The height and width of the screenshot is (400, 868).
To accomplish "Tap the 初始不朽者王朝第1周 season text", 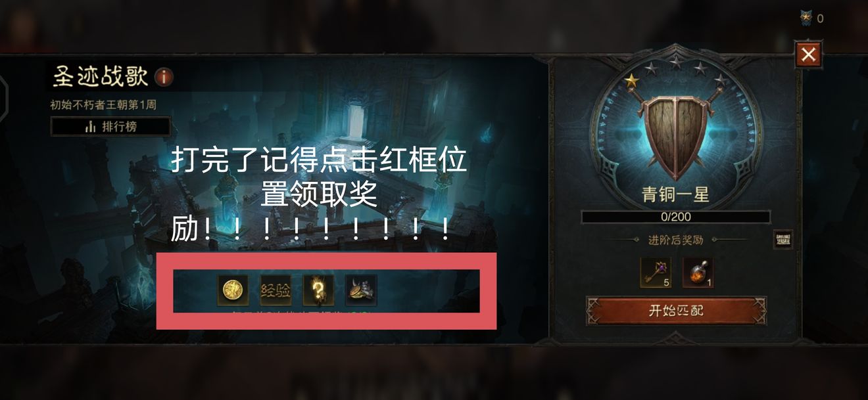I will coord(103,104).
